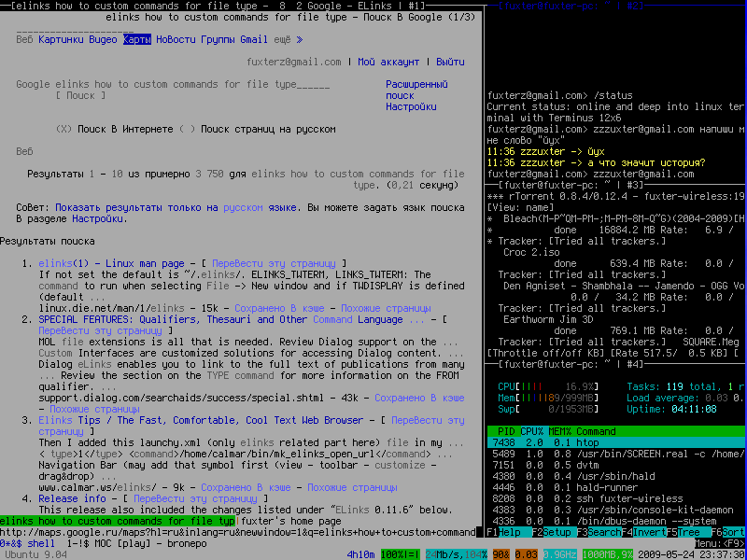
Task: Activate htop F3 Search
Action: click(x=599, y=532)
